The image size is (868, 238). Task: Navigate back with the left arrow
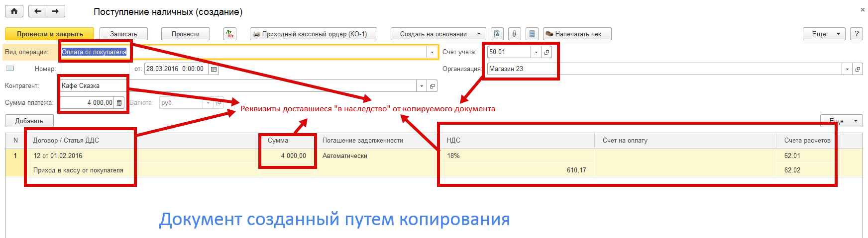(x=38, y=11)
